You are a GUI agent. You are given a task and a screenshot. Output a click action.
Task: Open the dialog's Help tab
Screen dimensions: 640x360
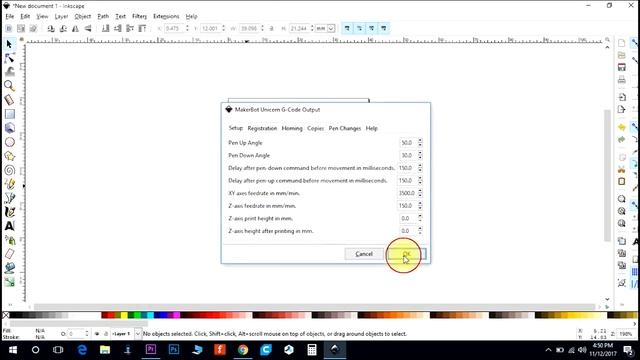(x=371, y=128)
